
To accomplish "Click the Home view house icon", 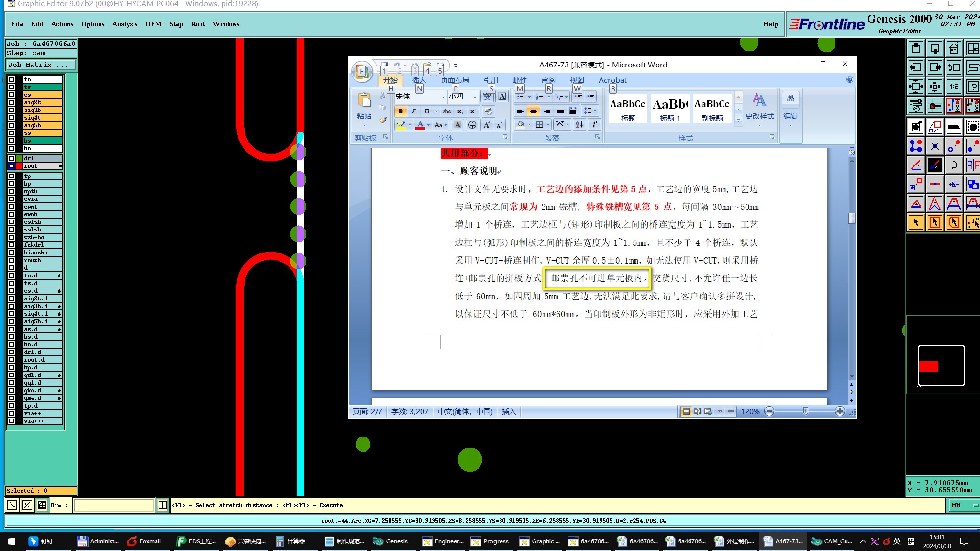I will click(954, 48).
